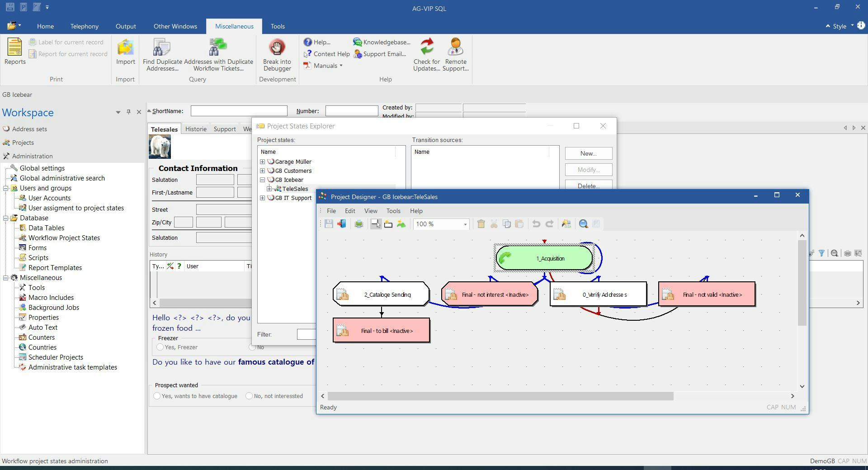This screenshot has width=868, height=470.
Task: Click the print icon in Project Designer toolbar
Action: 359,224
